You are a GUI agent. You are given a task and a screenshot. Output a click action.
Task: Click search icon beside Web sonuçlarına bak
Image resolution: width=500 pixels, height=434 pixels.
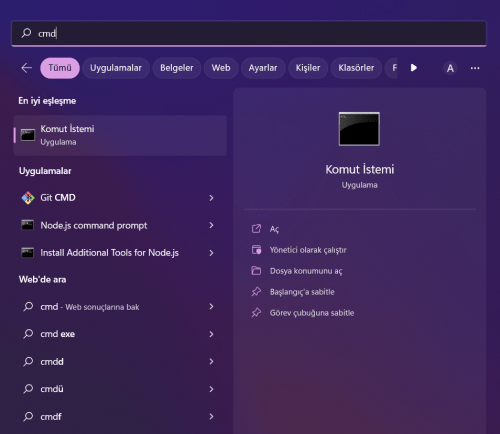click(28, 306)
